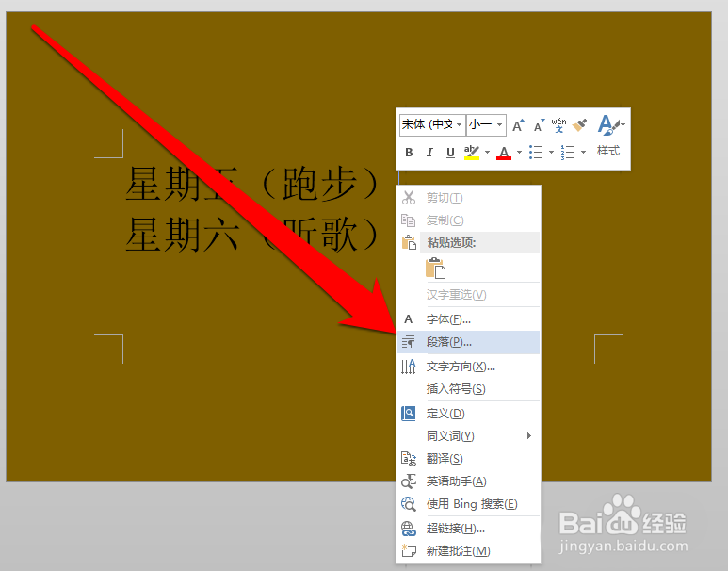Viewport: 728px width, 571px height.
Task: Click the shrink font size icon
Action: (539, 125)
